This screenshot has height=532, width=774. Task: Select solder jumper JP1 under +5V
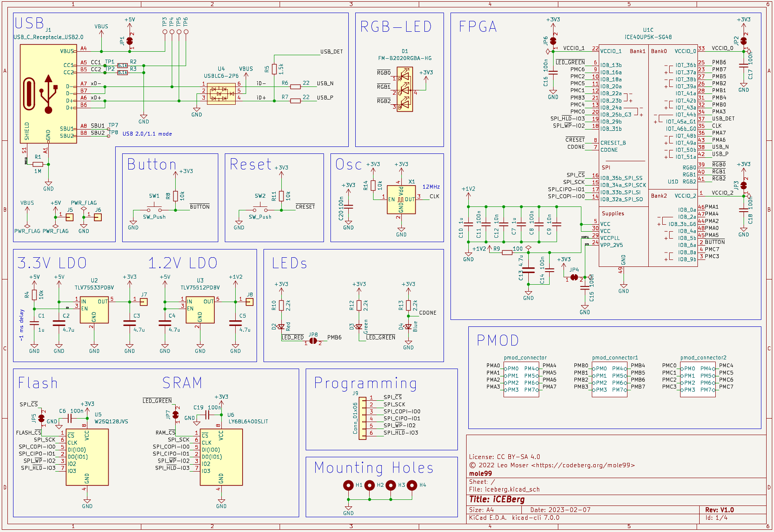[129, 41]
